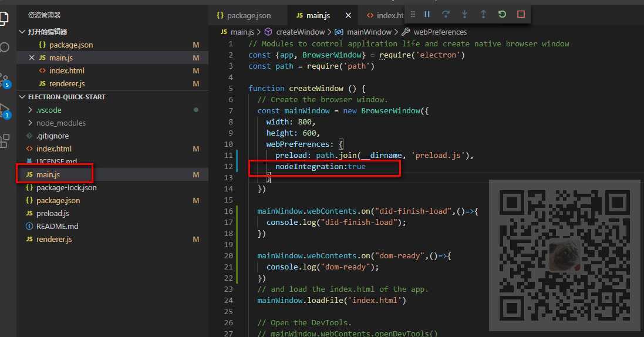The width and height of the screenshot is (644, 337).
Task: Open preload.js in file tree
Action: coord(53,213)
